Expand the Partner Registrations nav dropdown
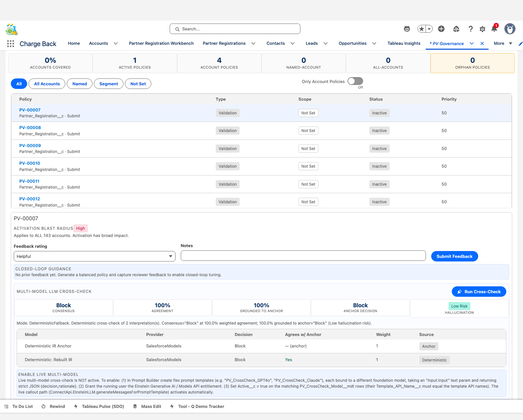Screen dimensions: 523x420 click(x=253, y=43)
